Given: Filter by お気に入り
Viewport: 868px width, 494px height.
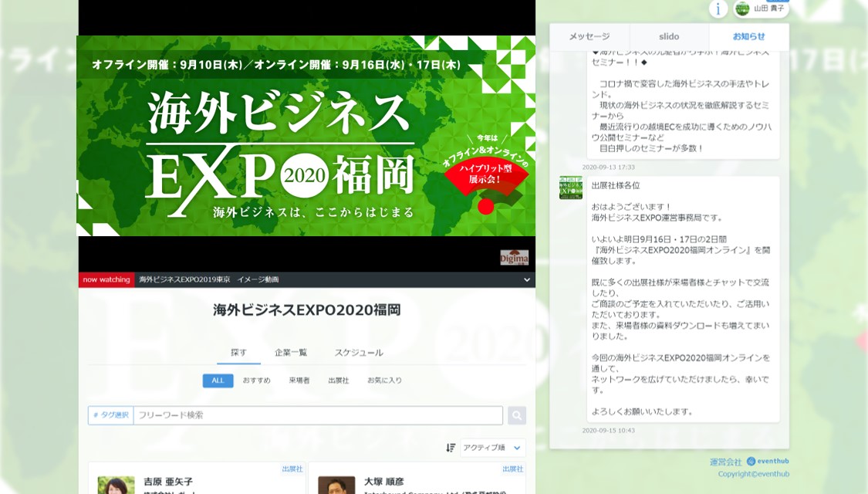Looking at the screenshot, I should (385, 381).
